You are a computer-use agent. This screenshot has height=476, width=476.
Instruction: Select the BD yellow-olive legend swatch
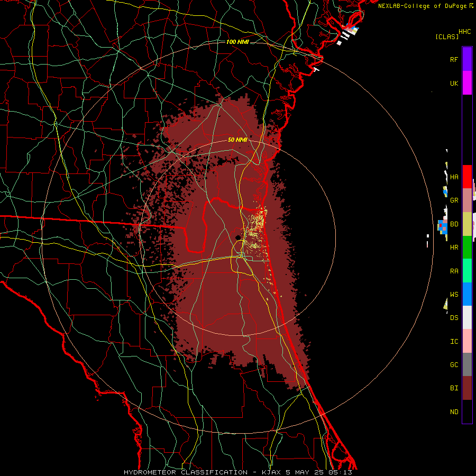click(x=467, y=224)
